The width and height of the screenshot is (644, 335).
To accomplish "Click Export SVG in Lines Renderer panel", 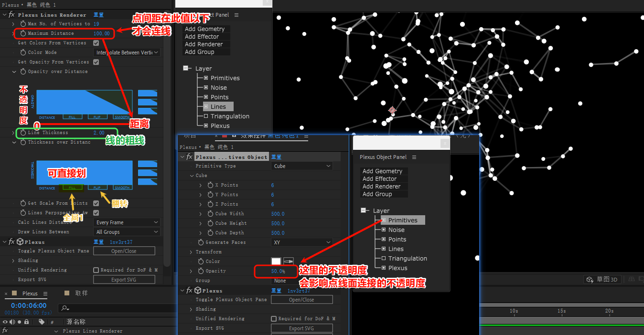I will [124, 280].
